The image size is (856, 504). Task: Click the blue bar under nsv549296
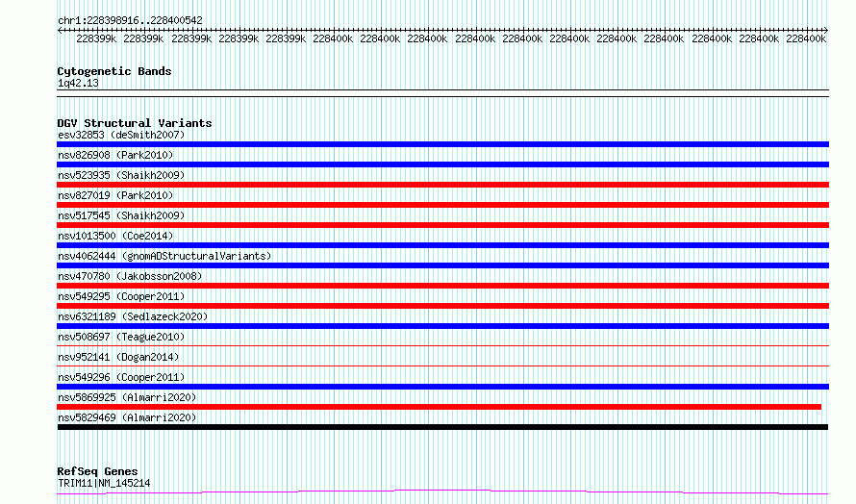click(442, 387)
